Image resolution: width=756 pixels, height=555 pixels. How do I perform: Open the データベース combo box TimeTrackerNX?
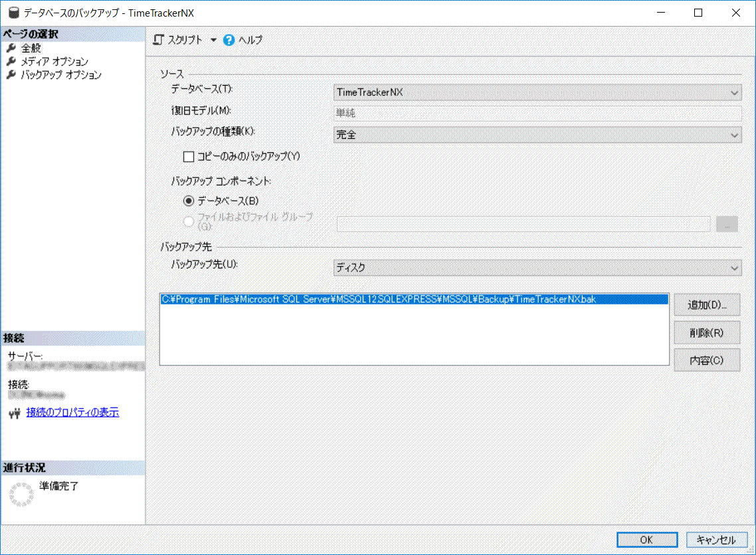[537, 92]
